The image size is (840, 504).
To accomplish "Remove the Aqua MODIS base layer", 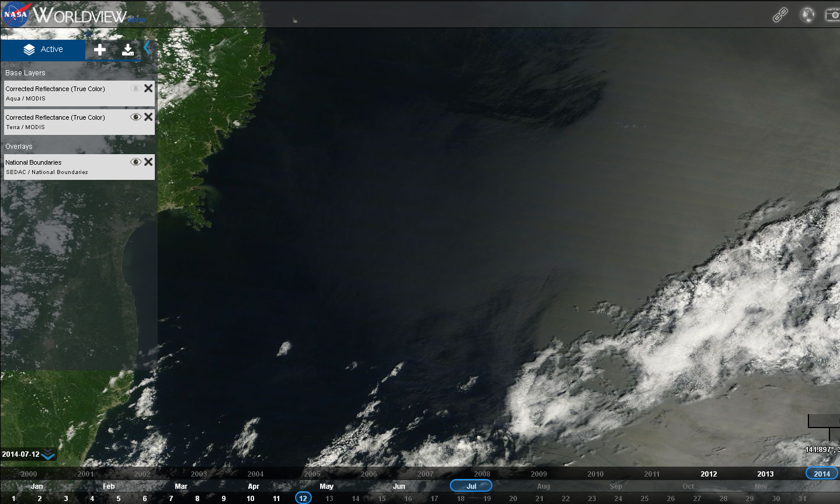I will 148,88.
